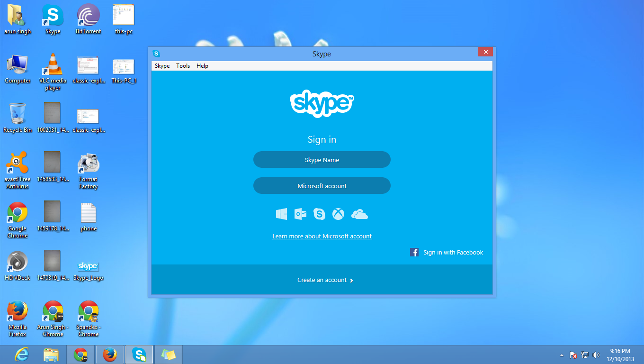Select the Recycle Bin icon
Image resolution: width=644 pixels, height=364 pixels.
point(18,118)
